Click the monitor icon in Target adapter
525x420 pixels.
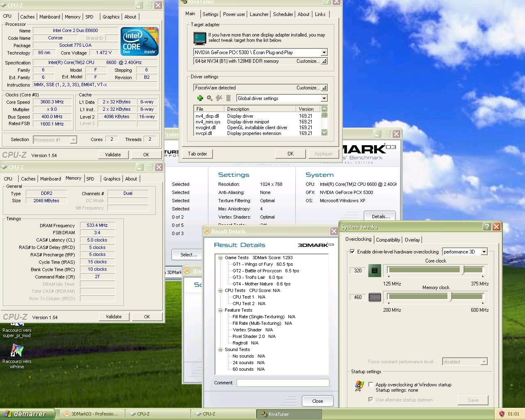pos(199,38)
